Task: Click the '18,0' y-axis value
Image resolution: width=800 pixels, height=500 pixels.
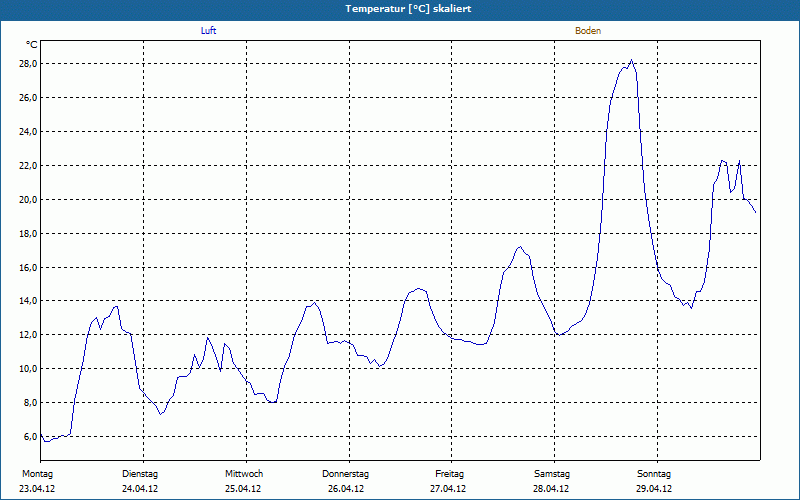Action: 28,233
